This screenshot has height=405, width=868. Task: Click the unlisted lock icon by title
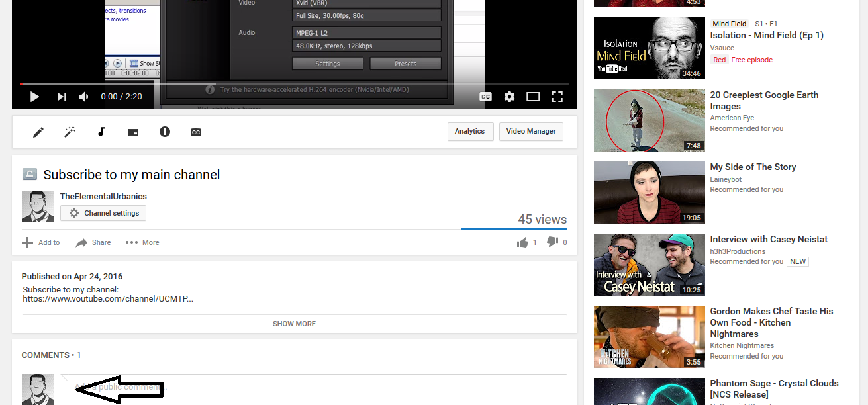(29, 174)
